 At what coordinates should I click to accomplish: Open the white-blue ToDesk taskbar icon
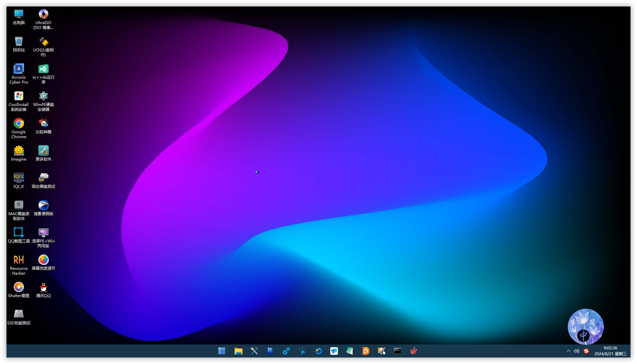click(x=334, y=351)
